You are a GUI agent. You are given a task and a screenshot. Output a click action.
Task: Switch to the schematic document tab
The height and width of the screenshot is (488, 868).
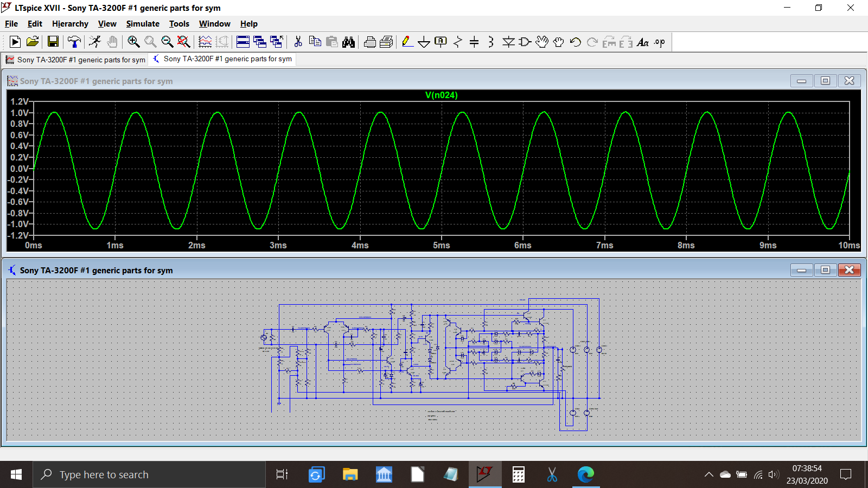(x=222, y=59)
